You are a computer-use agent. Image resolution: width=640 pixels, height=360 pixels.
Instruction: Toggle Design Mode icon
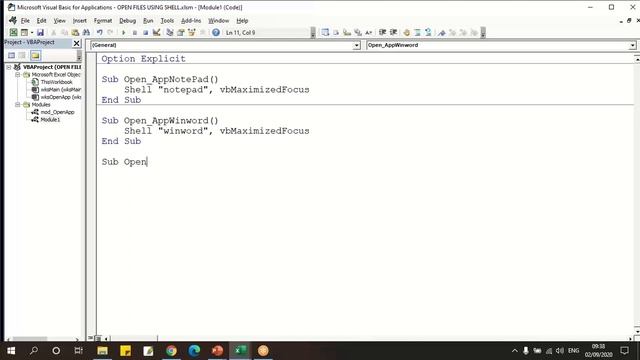coord(156,32)
